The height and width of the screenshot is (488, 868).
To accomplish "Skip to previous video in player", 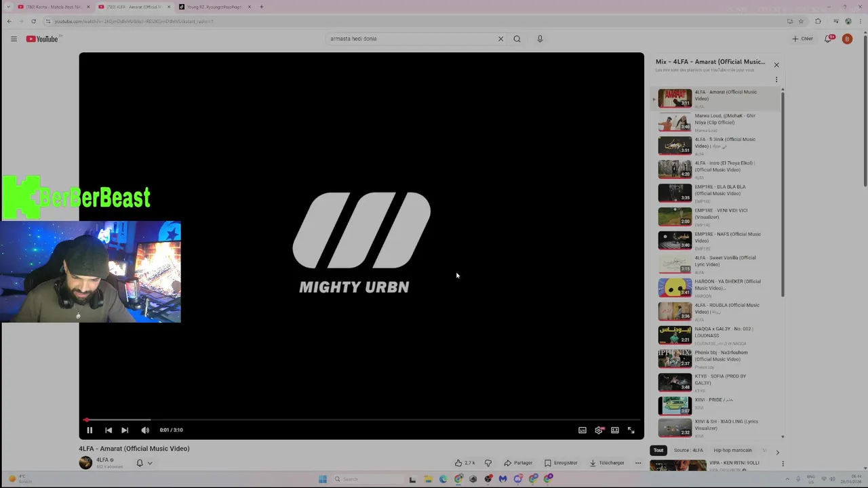I will (108, 430).
